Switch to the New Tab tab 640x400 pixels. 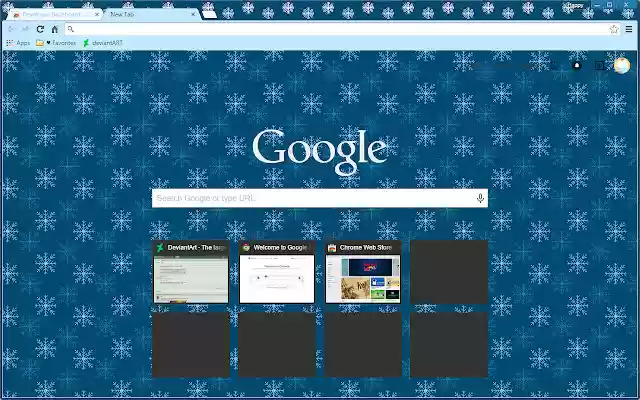pyautogui.click(x=151, y=14)
